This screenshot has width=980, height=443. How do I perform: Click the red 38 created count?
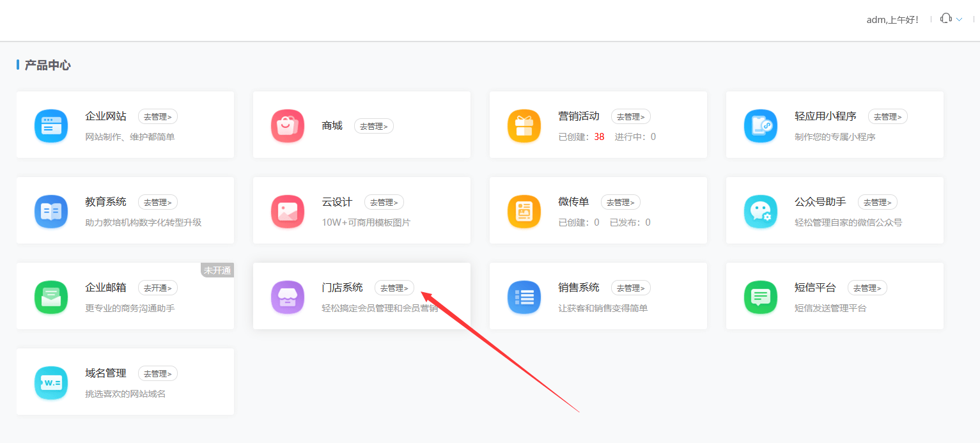(599, 136)
